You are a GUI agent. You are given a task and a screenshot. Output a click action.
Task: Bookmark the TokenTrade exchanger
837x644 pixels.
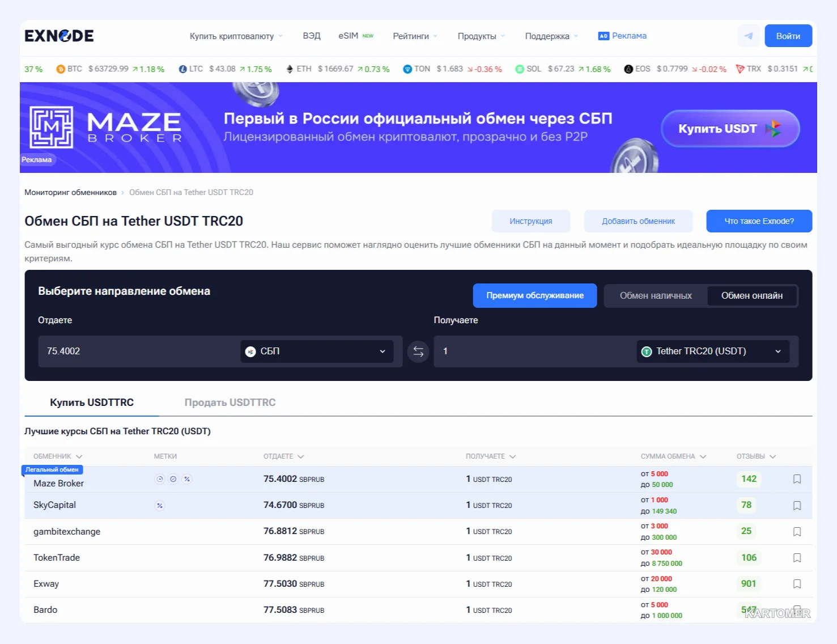(797, 558)
